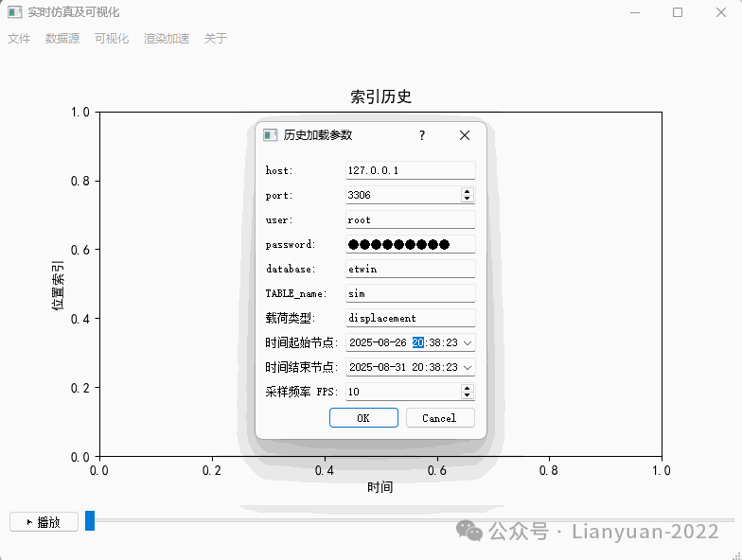This screenshot has width=742, height=560.
Task: Click the TABLE_name input field
Action: coord(410,293)
